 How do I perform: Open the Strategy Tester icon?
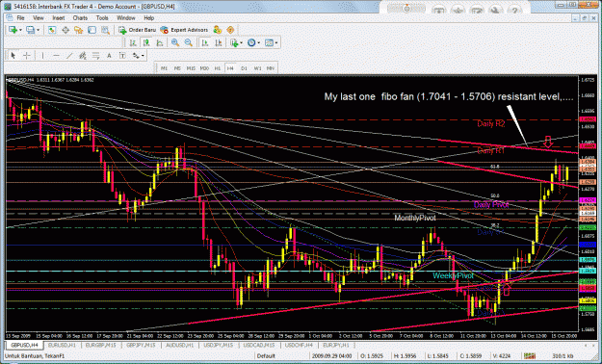(105, 30)
